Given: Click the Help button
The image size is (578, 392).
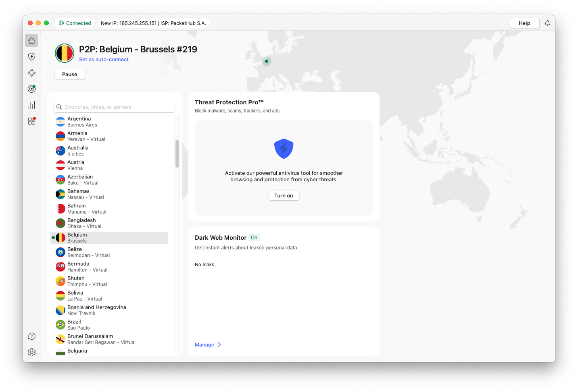Looking at the screenshot, I should click(524, 23).
